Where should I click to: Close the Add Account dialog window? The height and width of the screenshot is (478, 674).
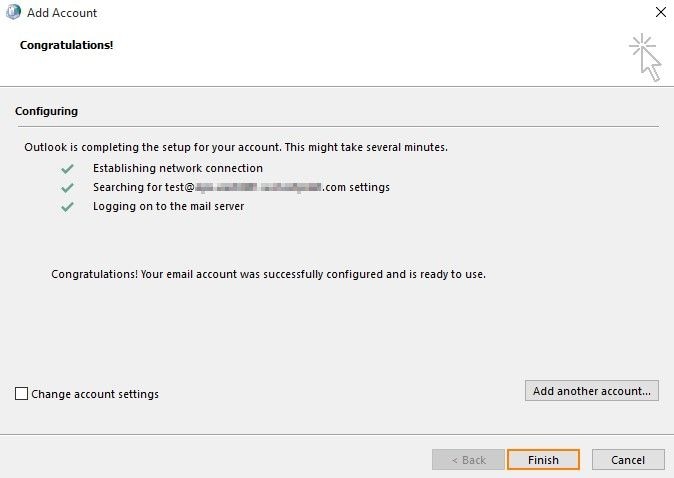click(660, 13)
